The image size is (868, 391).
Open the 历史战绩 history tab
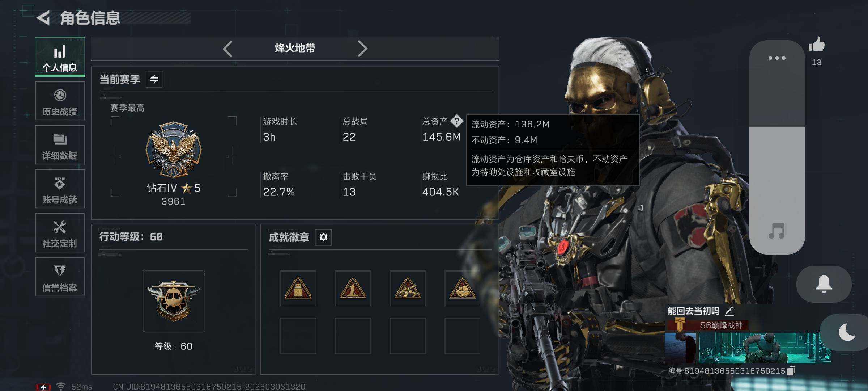click(x=60, y=101)
